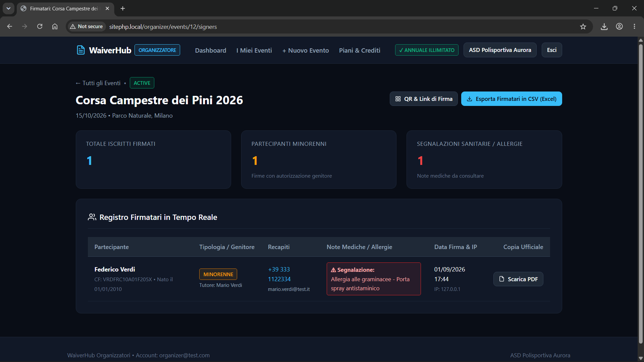This screenshot has width=644, height=362.
Task: Open the browser three-dot menu
Action: pos(634,26)
